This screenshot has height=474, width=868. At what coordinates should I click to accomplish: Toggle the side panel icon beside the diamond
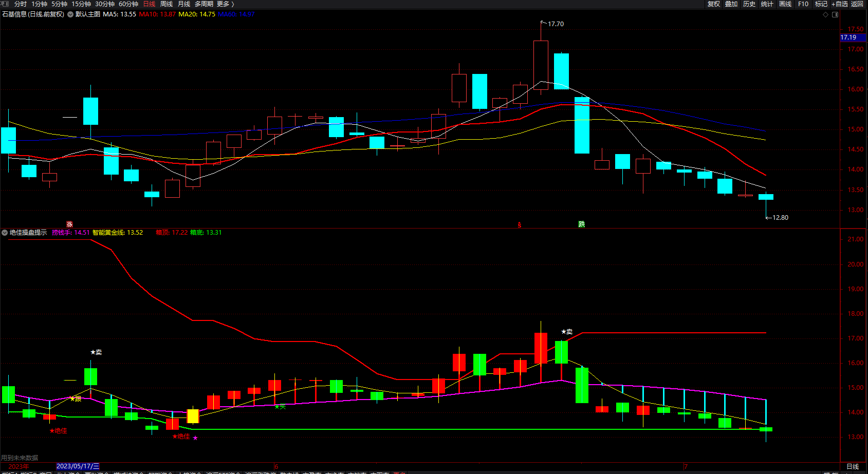(x=835, y=14)
